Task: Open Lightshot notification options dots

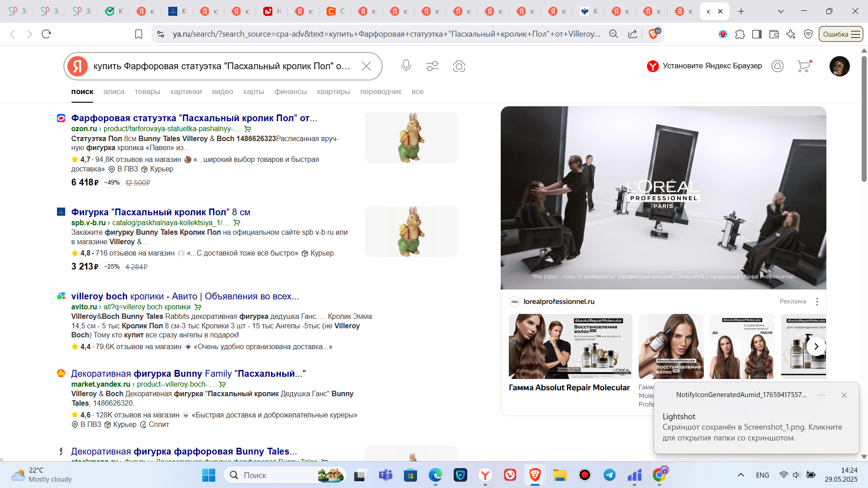Action: 821,395
